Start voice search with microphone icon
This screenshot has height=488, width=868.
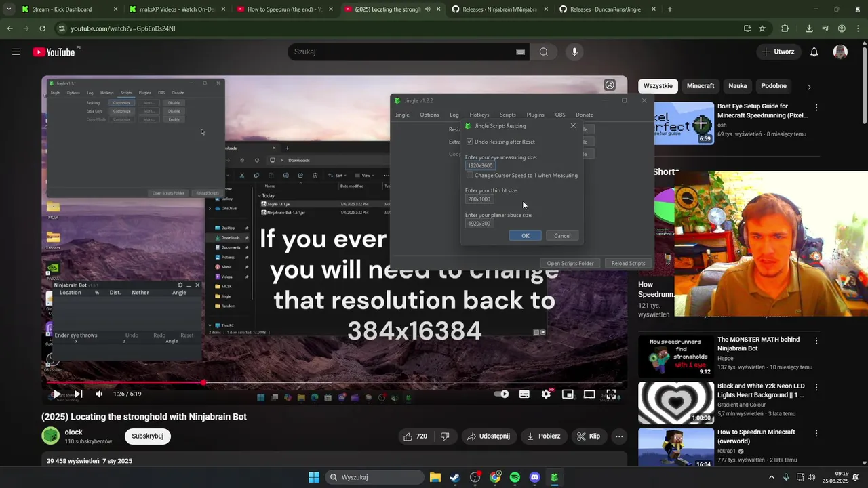click(574, 52)
